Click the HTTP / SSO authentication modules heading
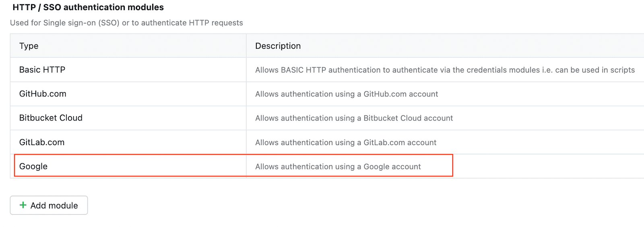The width and height of the screenshot is (644, 227). [x=88, y=7]
